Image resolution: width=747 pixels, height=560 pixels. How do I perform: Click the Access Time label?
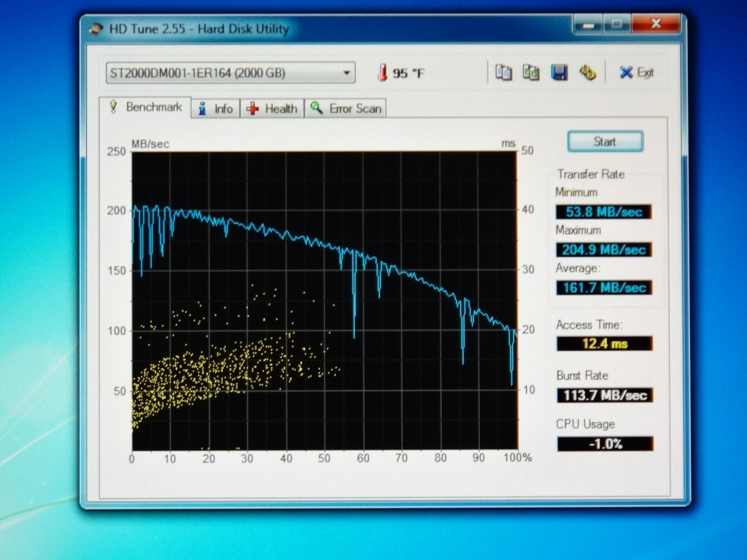590,325
